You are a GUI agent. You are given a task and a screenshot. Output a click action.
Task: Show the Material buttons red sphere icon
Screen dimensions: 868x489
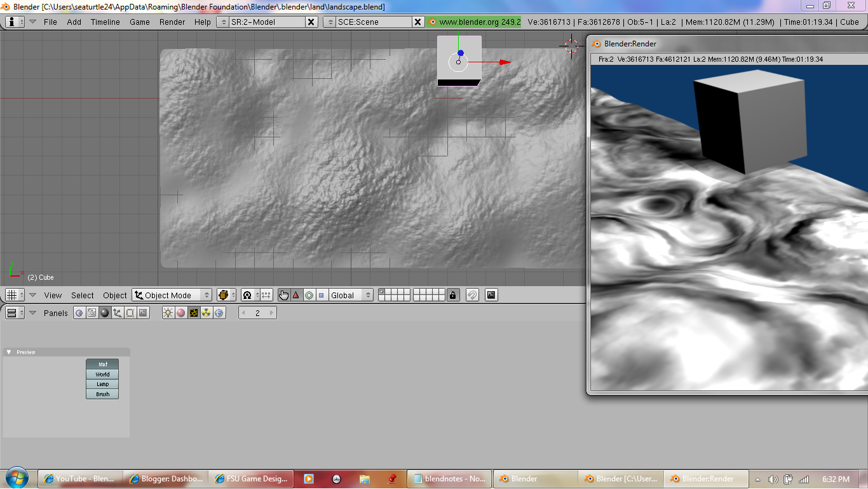[x=181, y=313]
